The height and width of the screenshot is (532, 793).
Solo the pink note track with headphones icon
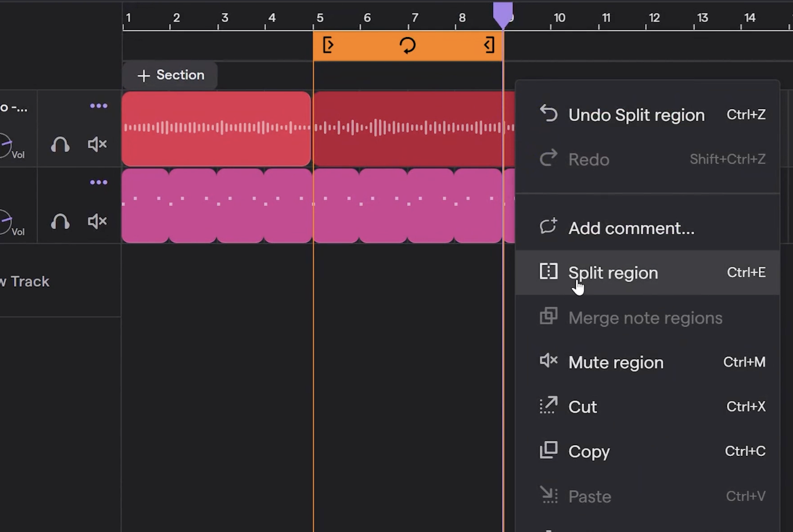(x=60, y=222)
